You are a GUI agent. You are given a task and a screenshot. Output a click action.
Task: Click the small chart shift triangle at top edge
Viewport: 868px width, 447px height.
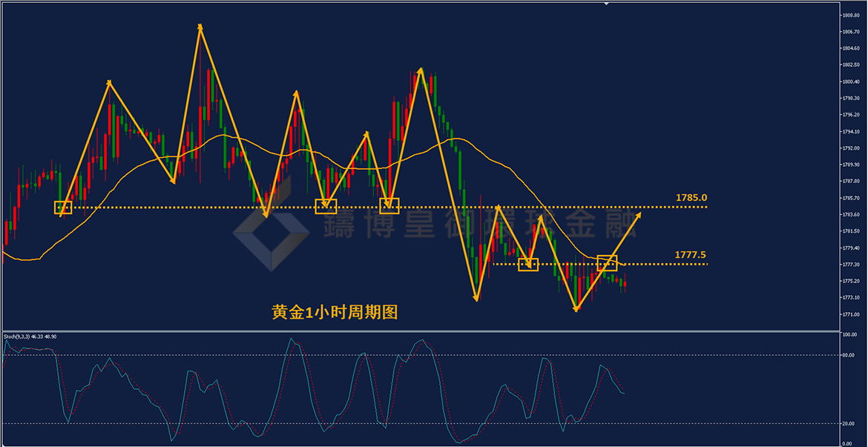click(x=606, y=3)
